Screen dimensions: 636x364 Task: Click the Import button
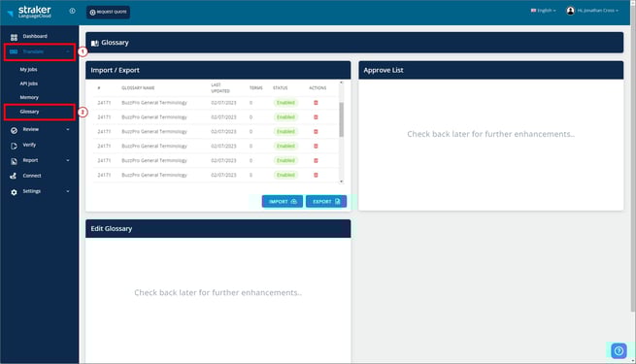(283, 202)
